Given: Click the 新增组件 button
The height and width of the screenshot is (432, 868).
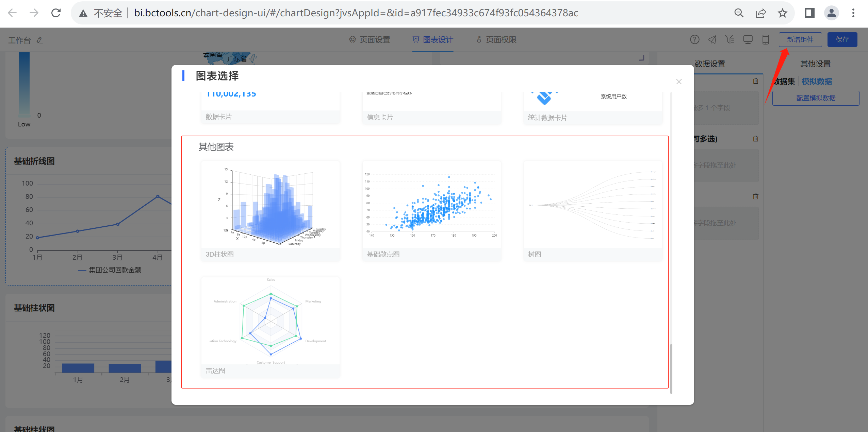Looking at the screenshot, I should (800, 40).
